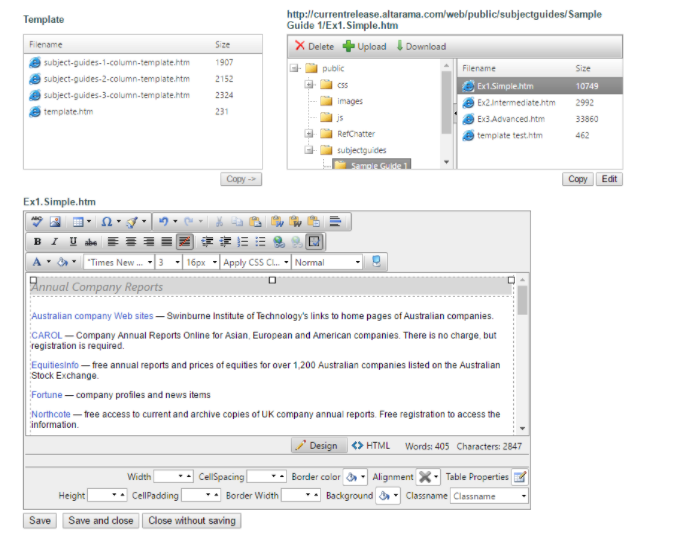Open the Australian company Web sites link

click(x=92, y=316)
